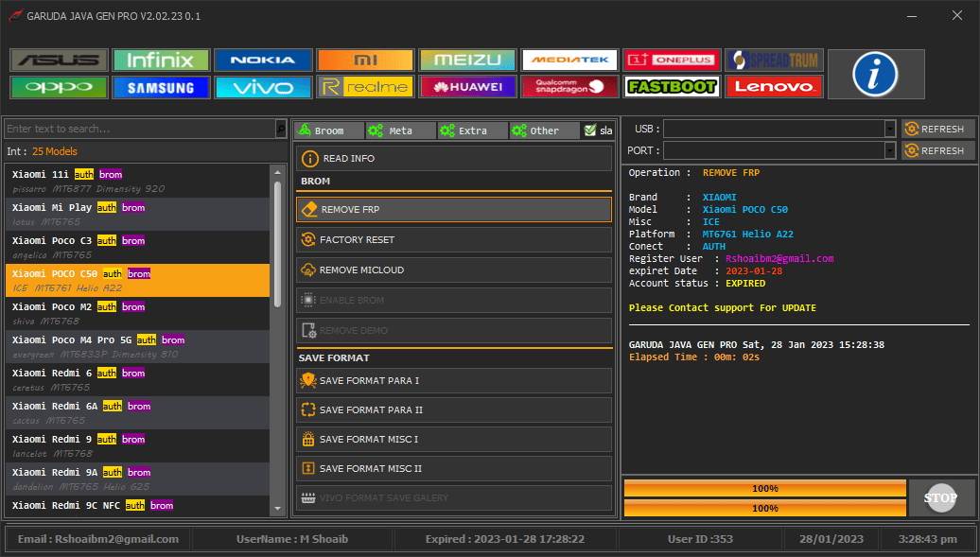Switch to the Meta tab
The height and width of the screenshot is (557, 980).
[400, 131]
